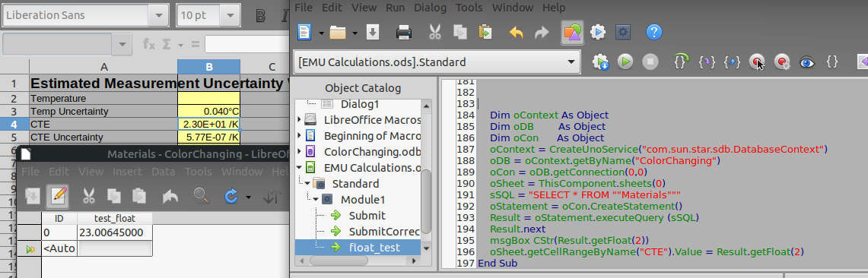Select Submit macro in Object Catalog
Image resolution: width=868 pixels, height=278 pixels.
click(367, 216)
